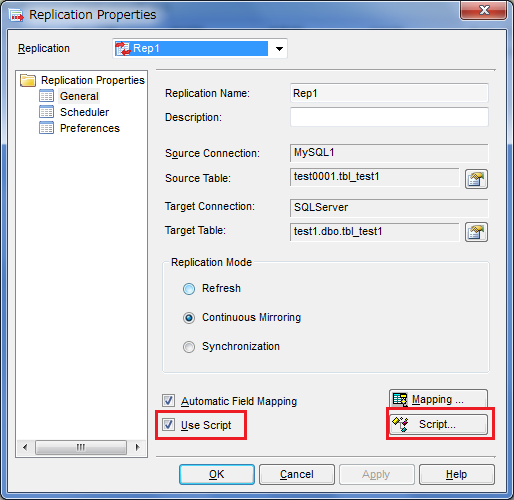This screenshot has width=514, height=500.
Task: Open the Mapping ... button
Action: pos(439,399)
